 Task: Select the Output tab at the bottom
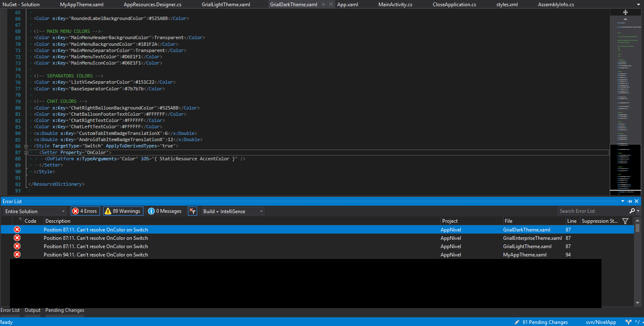(32, 310)
